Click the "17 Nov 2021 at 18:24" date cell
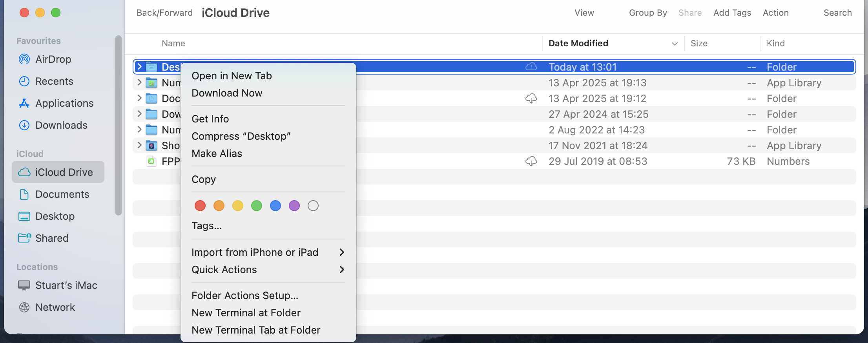Viewport: 868px width, 343px height. pyautogui.click(x=598, y=146)
